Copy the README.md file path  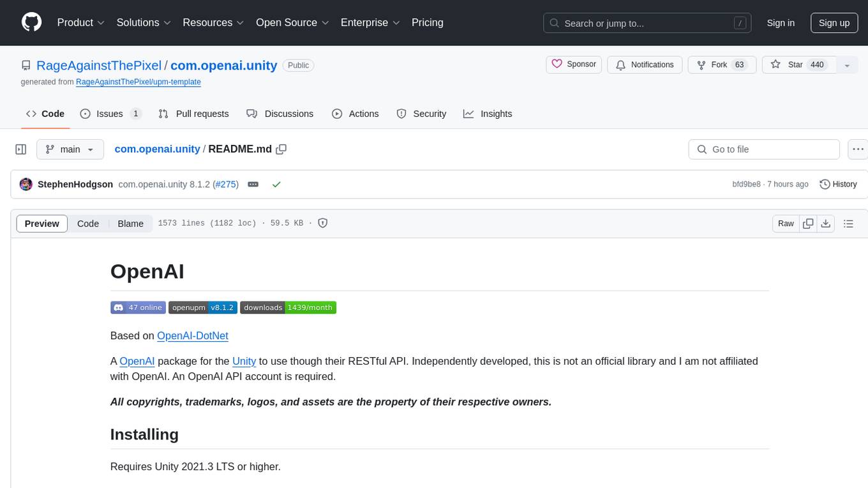(281, 149)
